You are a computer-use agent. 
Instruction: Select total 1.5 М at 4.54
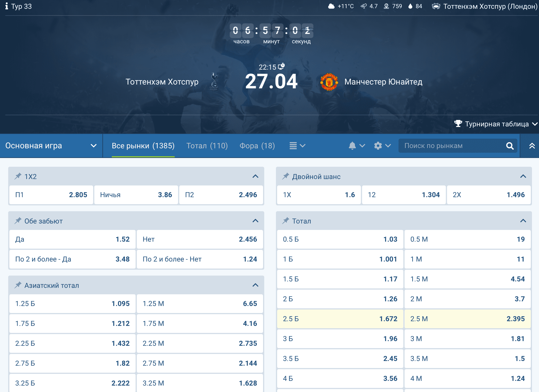[x=468, y=279]
